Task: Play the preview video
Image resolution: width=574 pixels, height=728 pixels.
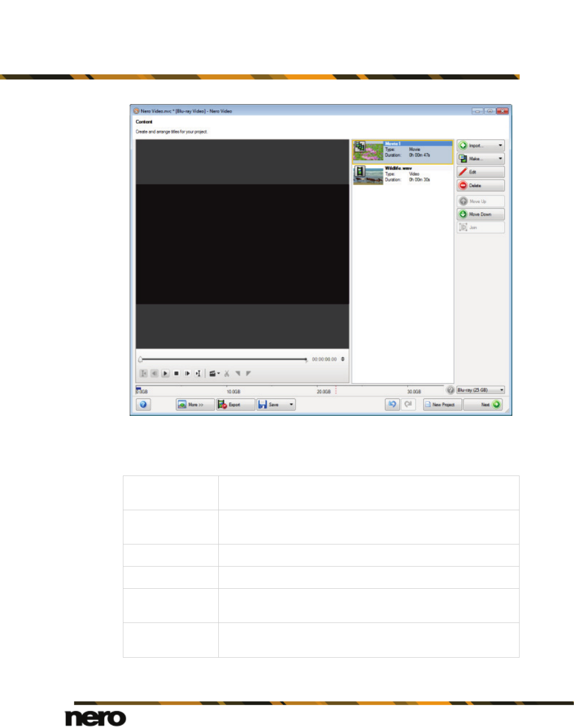Action: [165, 373]
